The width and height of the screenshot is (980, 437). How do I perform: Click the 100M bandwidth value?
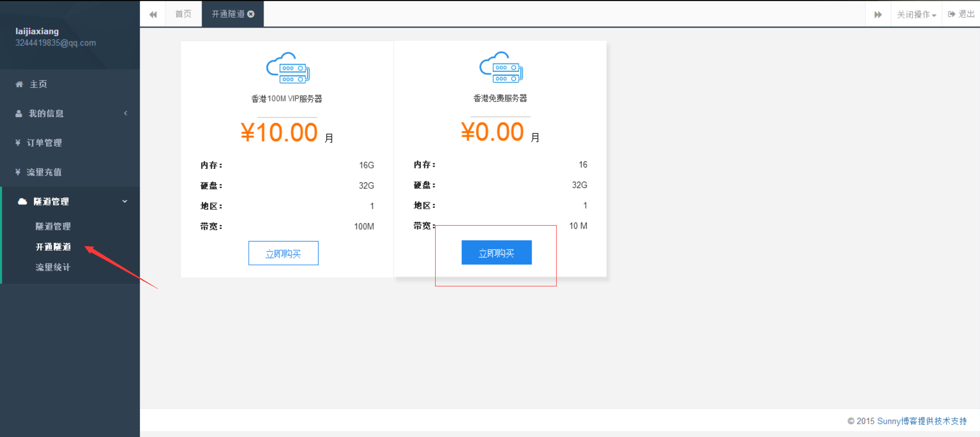coord(364,227)
